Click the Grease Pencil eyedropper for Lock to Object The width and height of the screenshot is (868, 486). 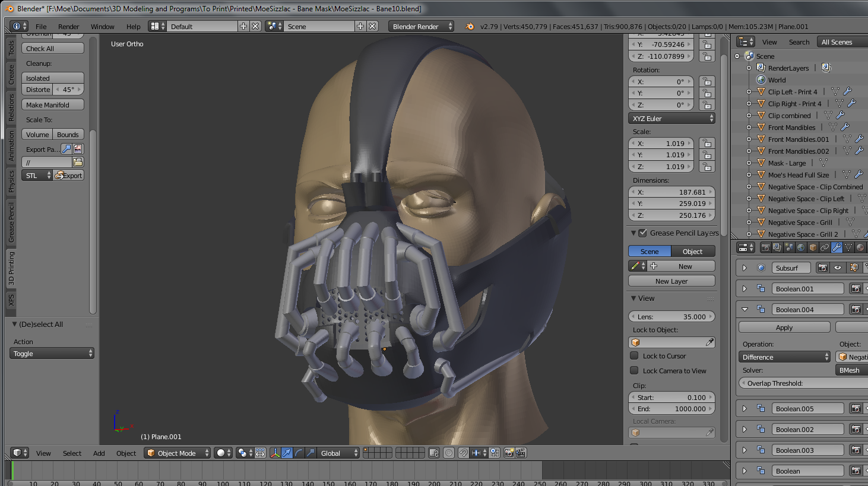click(x=709, y=342)
